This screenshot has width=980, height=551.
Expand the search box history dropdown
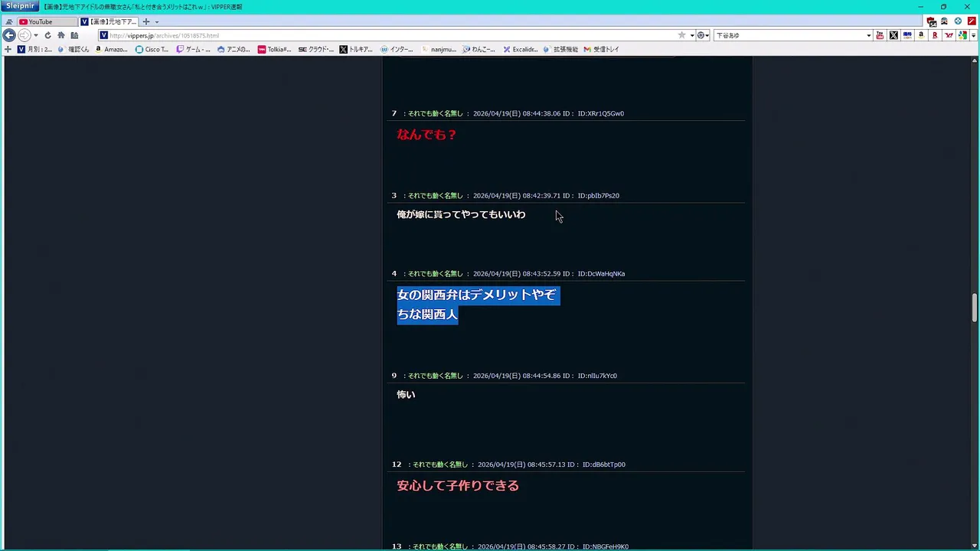[868, 35]
